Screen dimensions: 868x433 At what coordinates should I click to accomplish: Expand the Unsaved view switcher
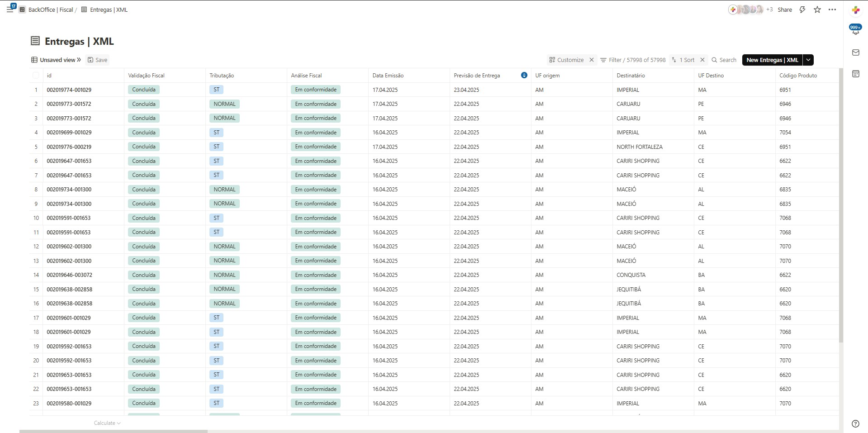click(56, 60)
